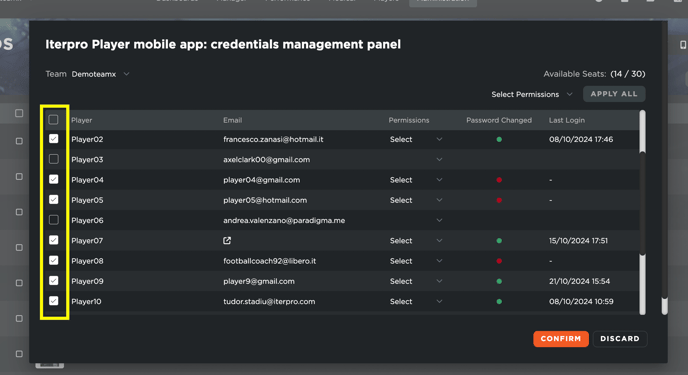The height and width of the screenshot is (375, 688).
Task: Open the Select Permissions dropdown
Action: pyautogui.click(x=532, y=94)
